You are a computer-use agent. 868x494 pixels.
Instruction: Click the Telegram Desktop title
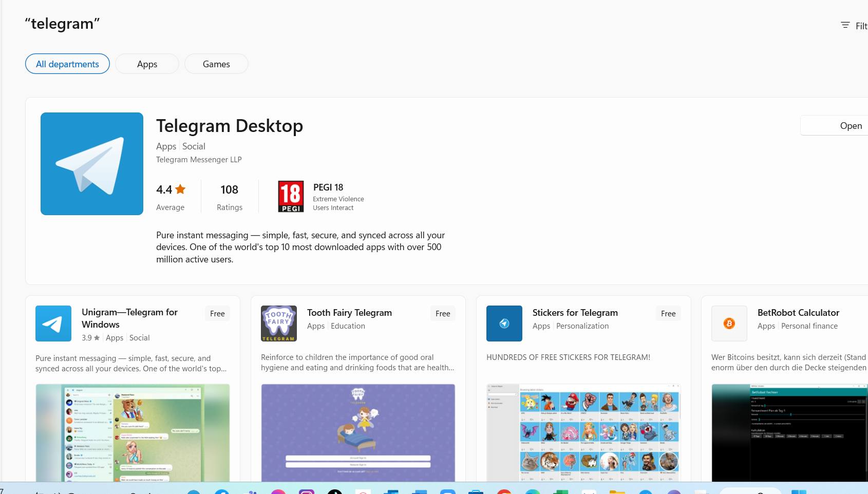[x=230, y=126]
